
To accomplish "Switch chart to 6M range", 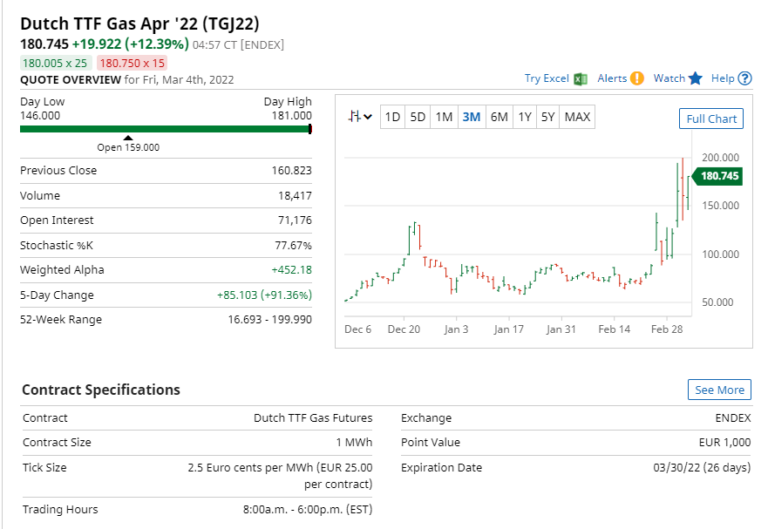I will pos(498,117).
